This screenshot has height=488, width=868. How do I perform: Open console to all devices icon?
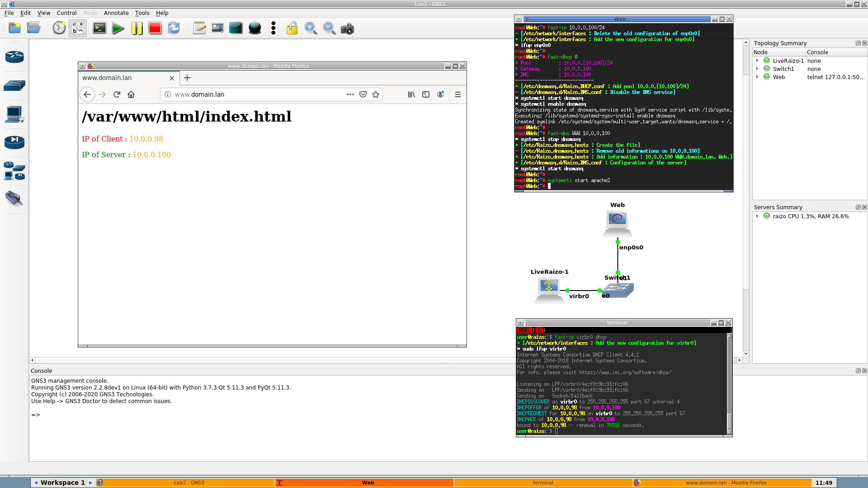pyautogui.click(x=99, y=28)
